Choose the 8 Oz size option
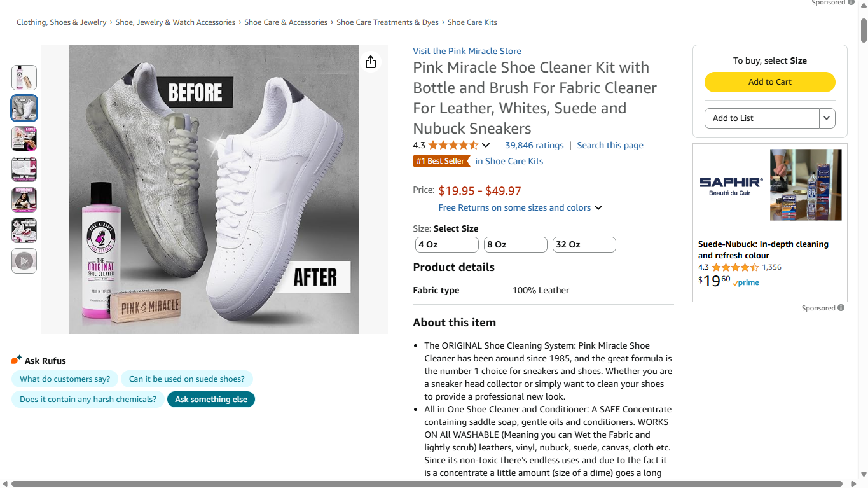 [x=515, y=244]
